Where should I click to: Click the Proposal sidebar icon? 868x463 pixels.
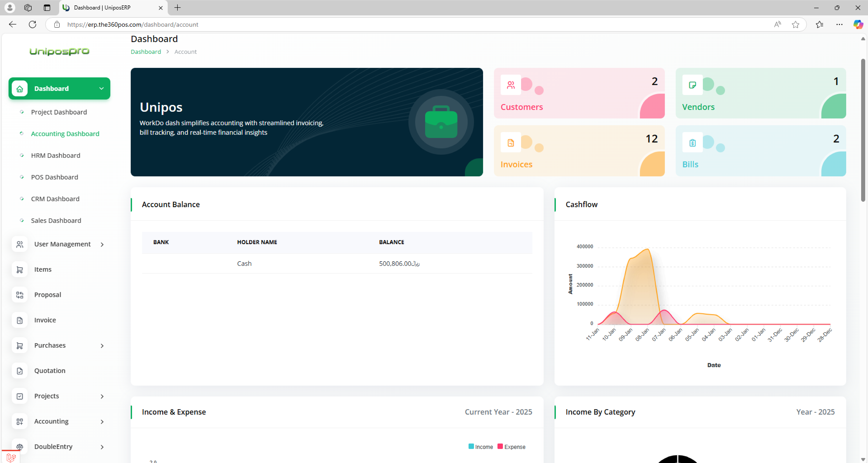point(19,295)
